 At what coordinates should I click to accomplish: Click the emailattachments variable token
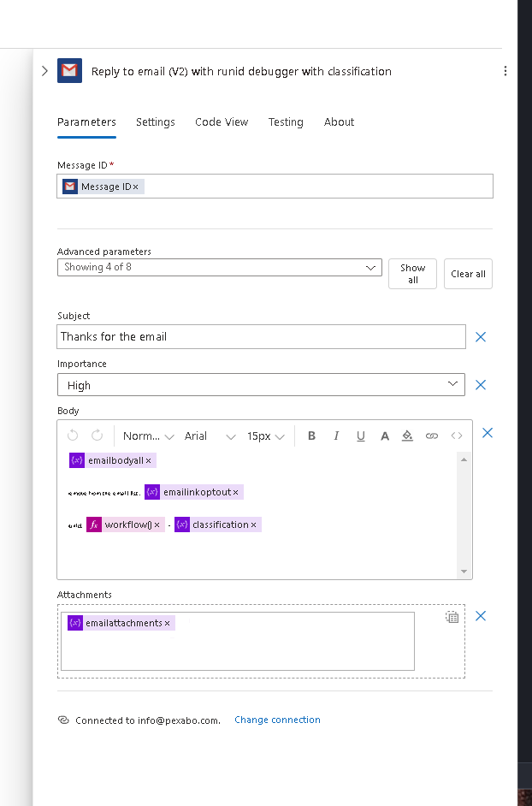121,623
